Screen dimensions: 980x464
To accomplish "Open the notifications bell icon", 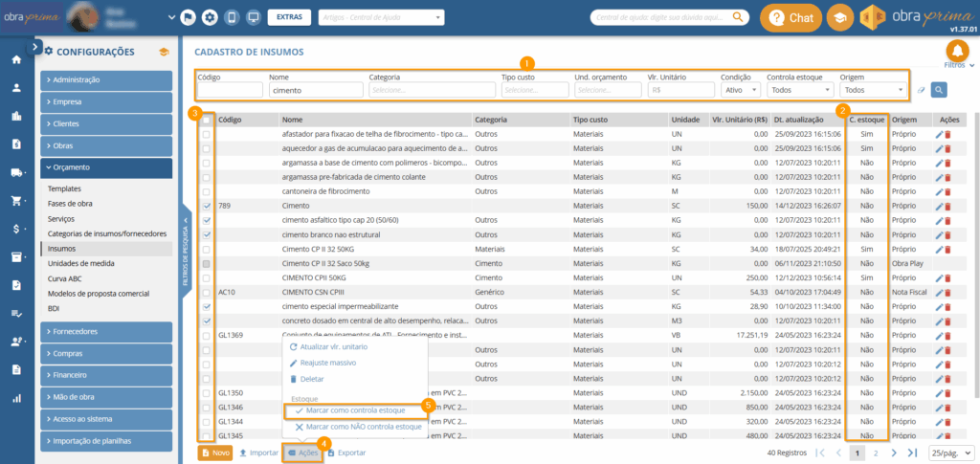I will pos(957,52).
